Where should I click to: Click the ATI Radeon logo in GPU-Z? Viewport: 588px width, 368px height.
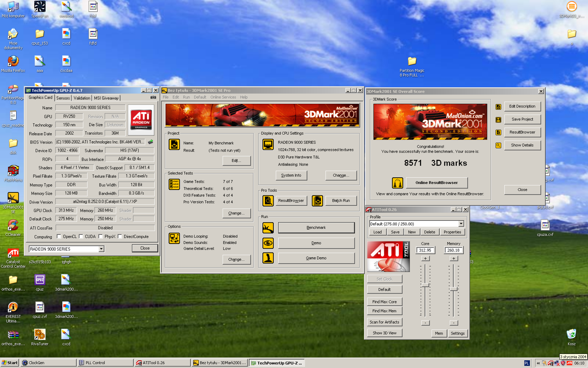(x=141, y=119)
